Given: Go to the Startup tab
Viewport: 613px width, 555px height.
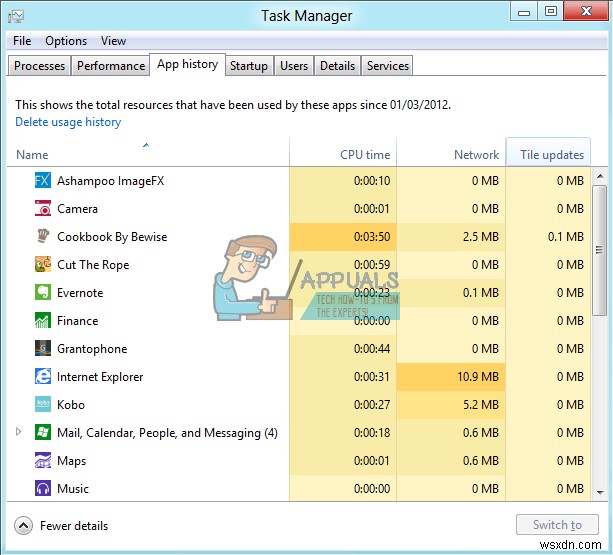Looking at the screenshot, I should click(x=248, y=66).
